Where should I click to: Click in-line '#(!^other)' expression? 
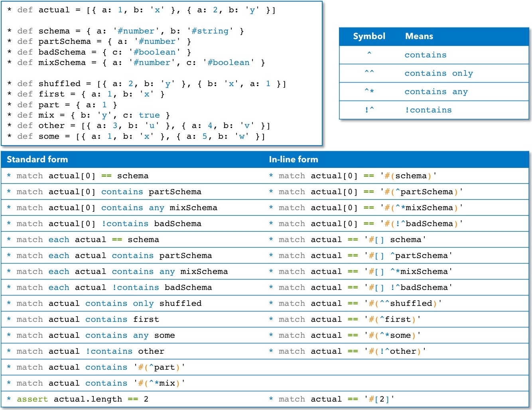click(x=395, y=351)
